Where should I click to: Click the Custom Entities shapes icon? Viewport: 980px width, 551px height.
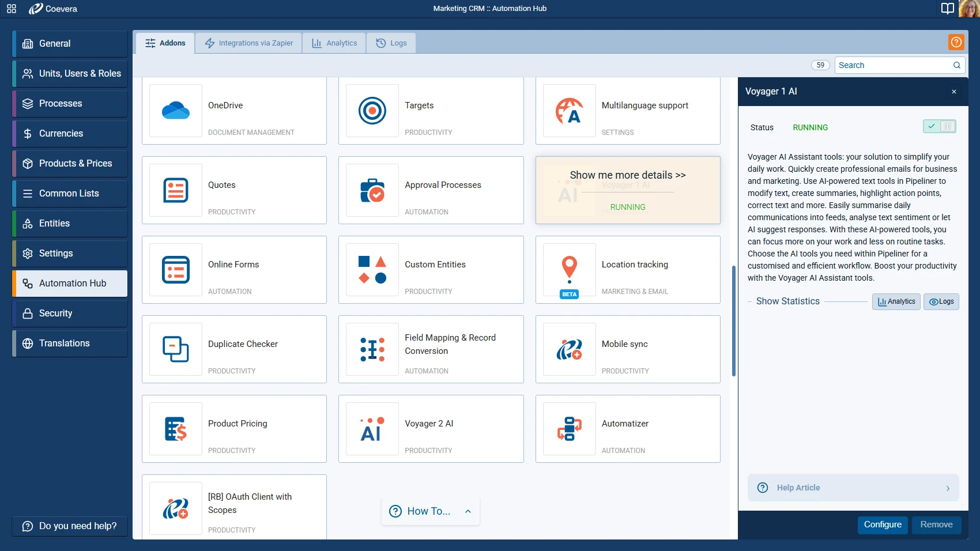point(372,270)
